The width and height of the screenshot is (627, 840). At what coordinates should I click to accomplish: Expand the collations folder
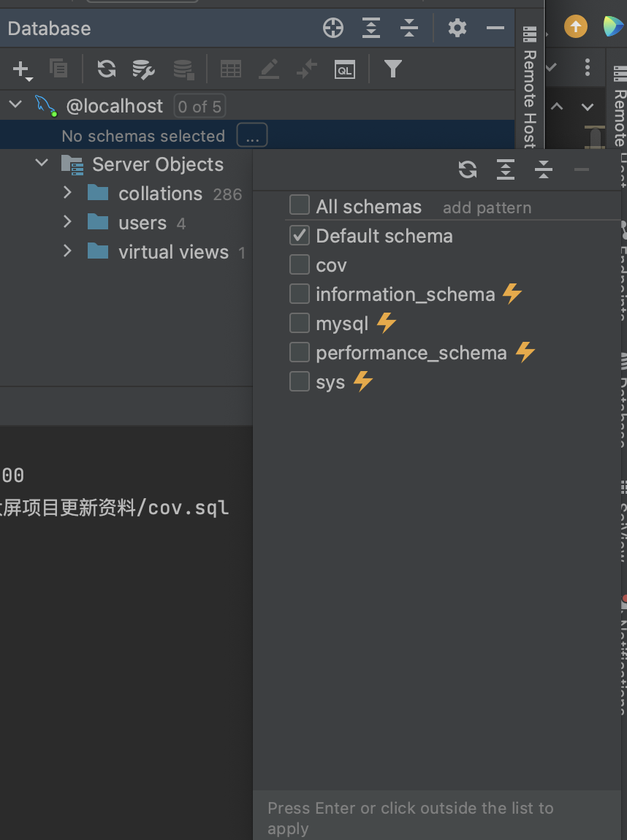pos(66,193)
